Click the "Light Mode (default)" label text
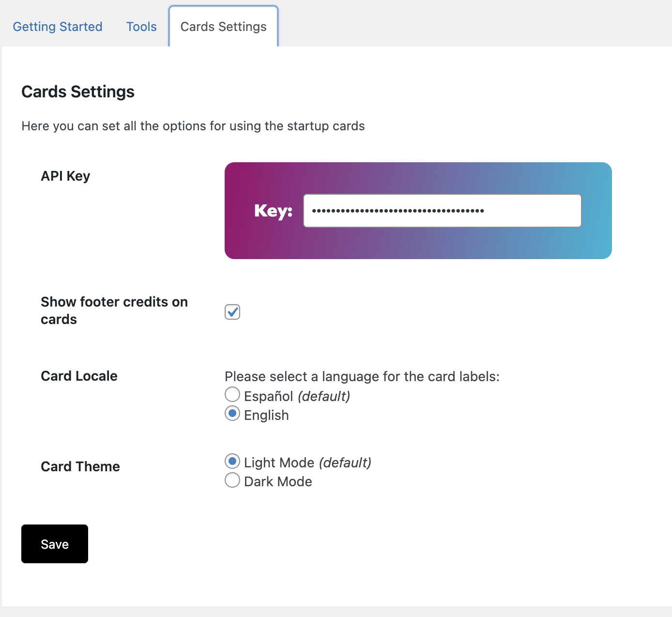Viewport: 672px width, 617px height. point(307,463)
